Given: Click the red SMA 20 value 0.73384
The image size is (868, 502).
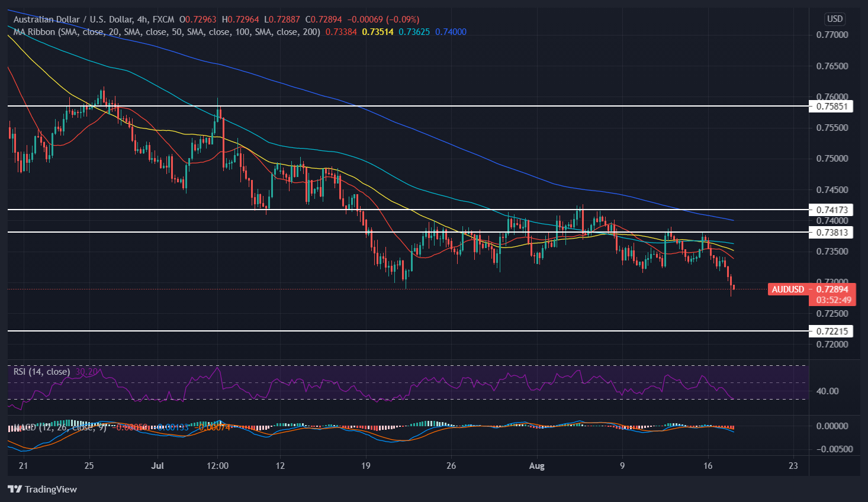Looking at the screenshot, I should click(x=342, y=32).
